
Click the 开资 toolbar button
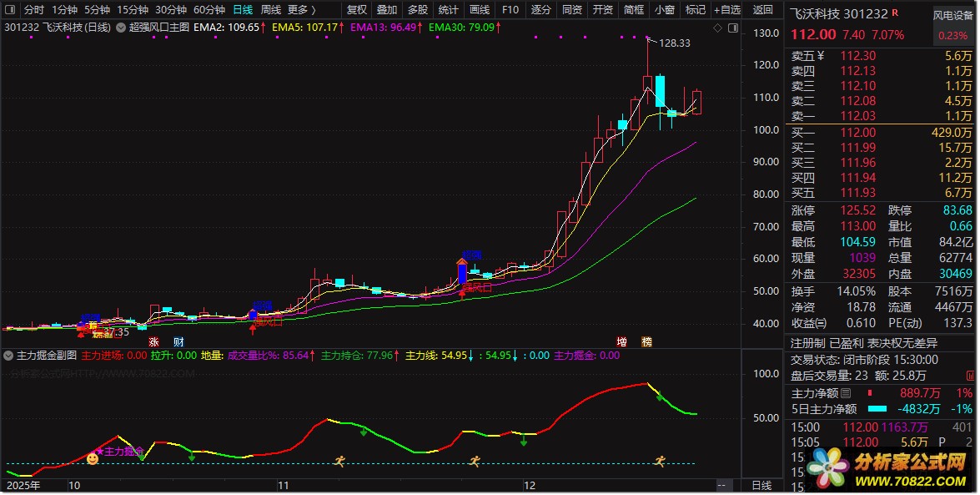coord(602,9)
